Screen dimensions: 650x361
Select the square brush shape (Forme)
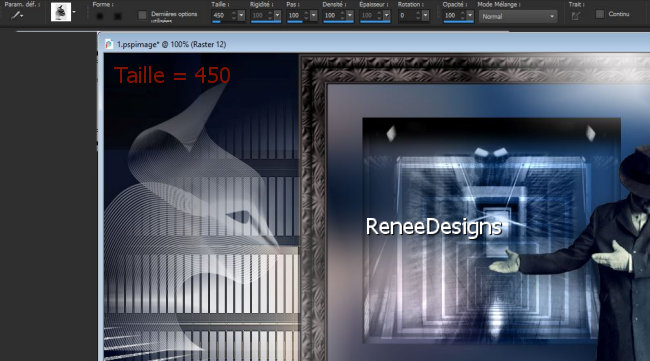coord(118,16)
